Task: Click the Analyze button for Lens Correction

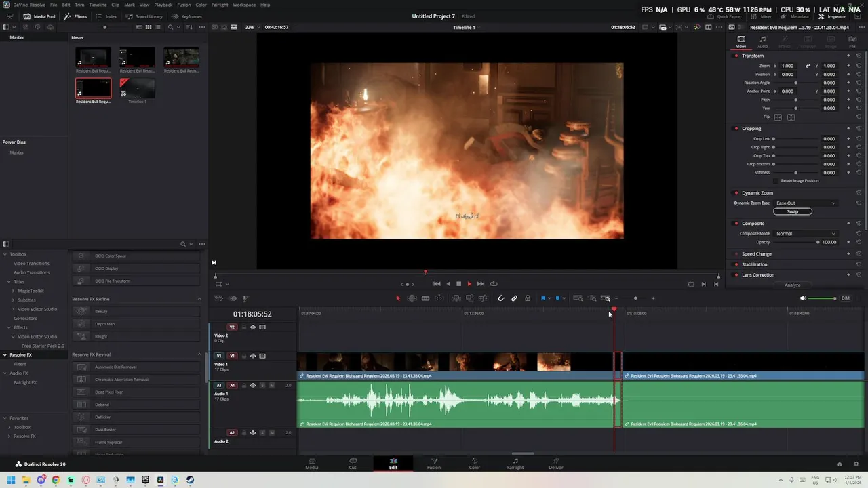Action: click(793, 285)
